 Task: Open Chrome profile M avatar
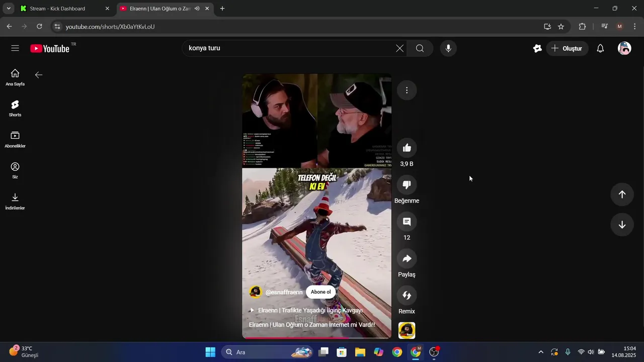click(x=619, y=27)
